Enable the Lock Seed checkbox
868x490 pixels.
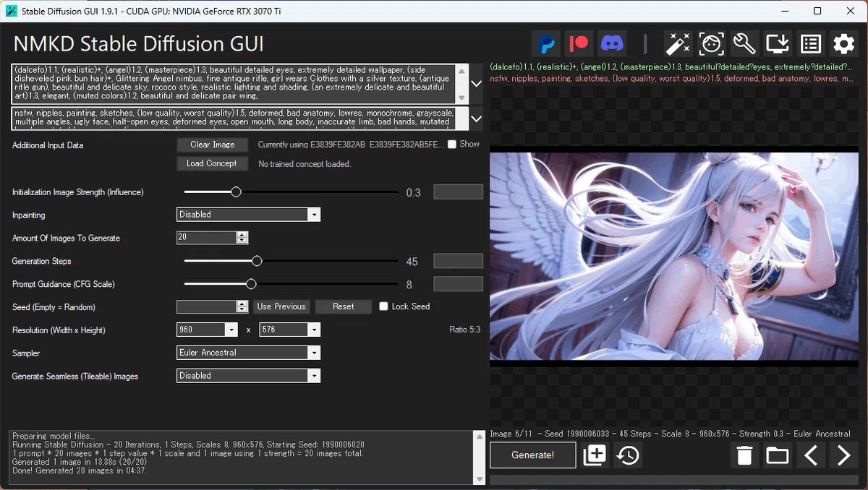pyautogui.click(x=384, y=306)
